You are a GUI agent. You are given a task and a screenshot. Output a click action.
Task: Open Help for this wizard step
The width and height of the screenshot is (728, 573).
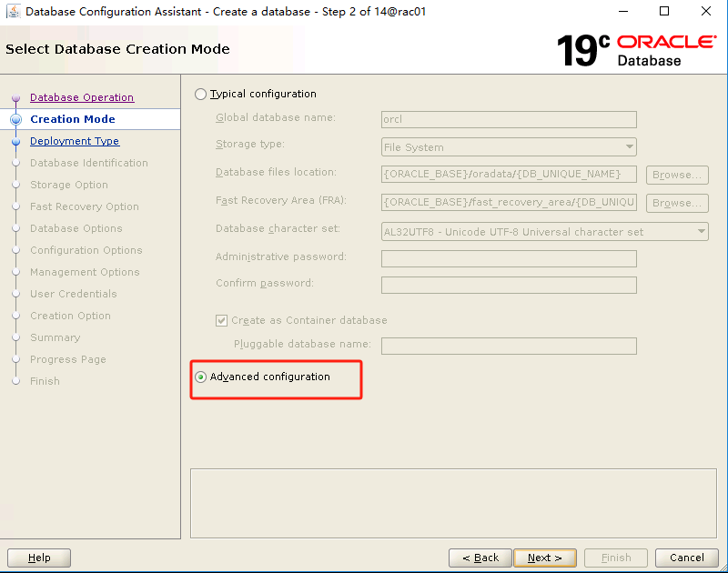pyautogui.click(x=39, y=558)
